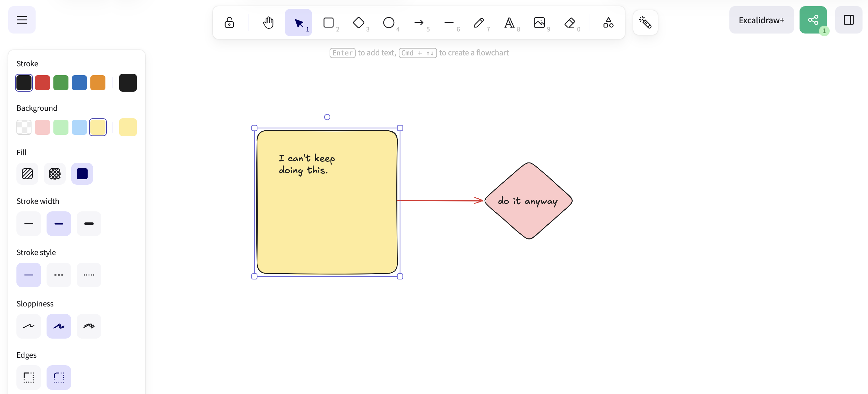Click the red arrow connector
Viewport: 868px width, 394px height.
pos(440,200)
